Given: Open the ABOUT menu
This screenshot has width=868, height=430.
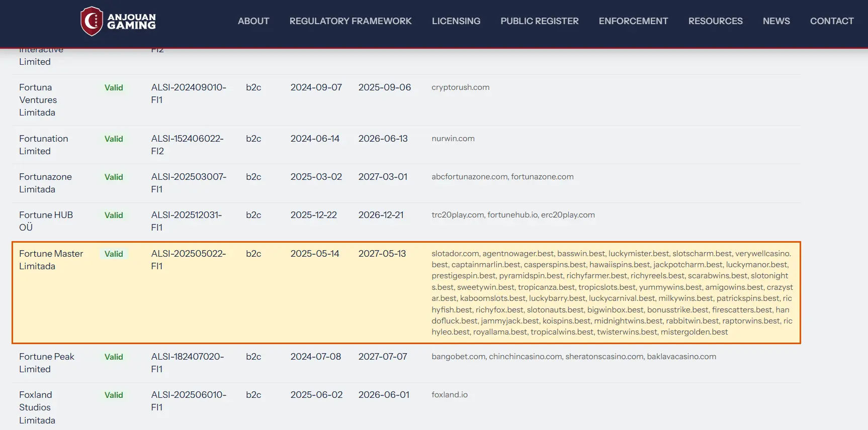Looking at the screenshot, I should [253, 21].
